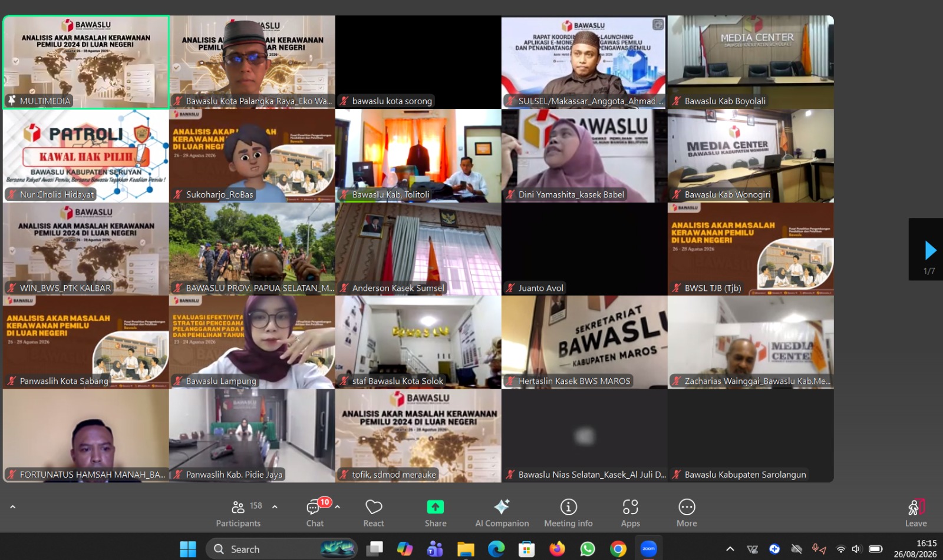Open the Windows Start menu

click(188, 549)
